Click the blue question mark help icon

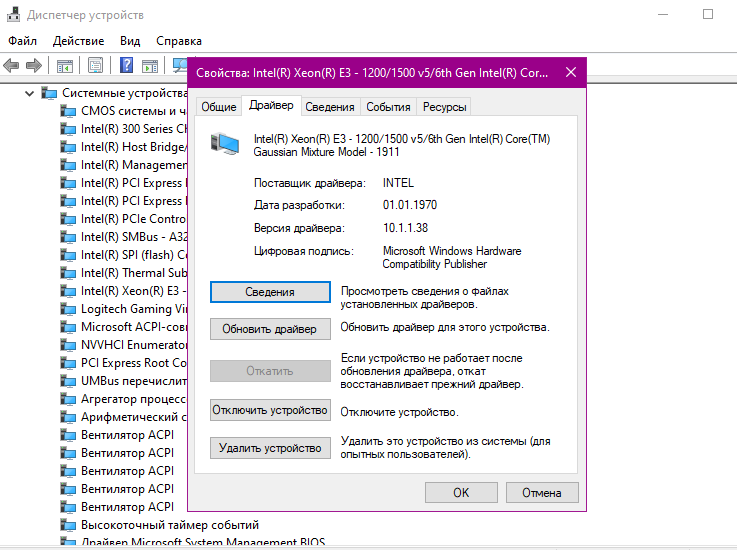pos(126,65)
